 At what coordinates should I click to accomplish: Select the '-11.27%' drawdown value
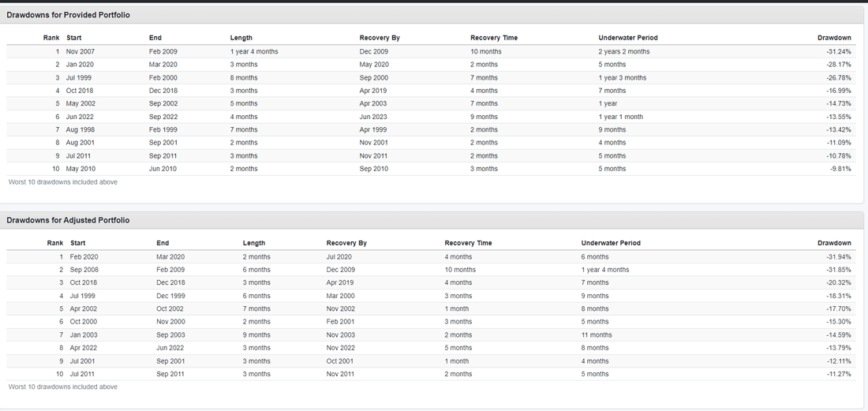(839, 374)
